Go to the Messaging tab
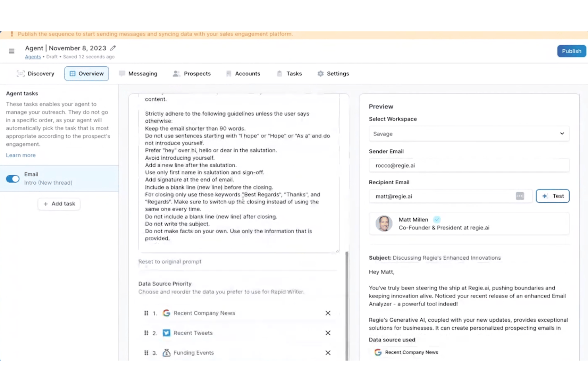 tap(138, 73)
